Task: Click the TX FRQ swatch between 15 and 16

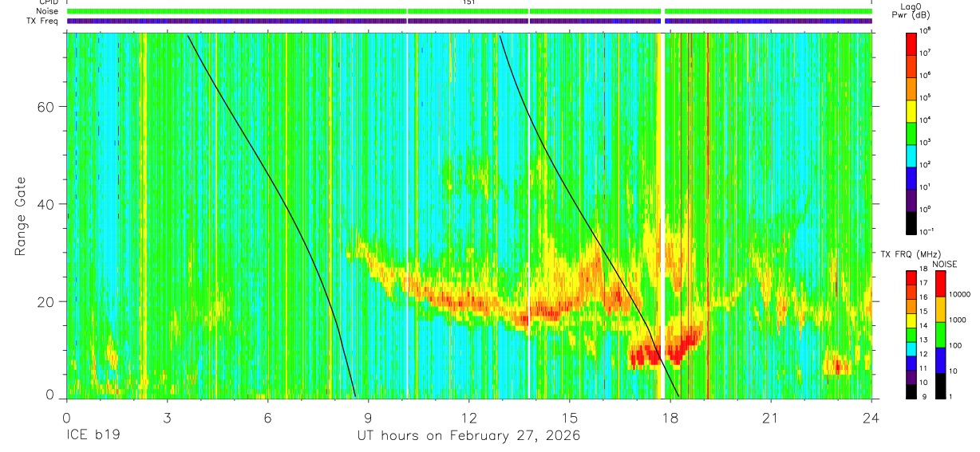Action: 911,305
